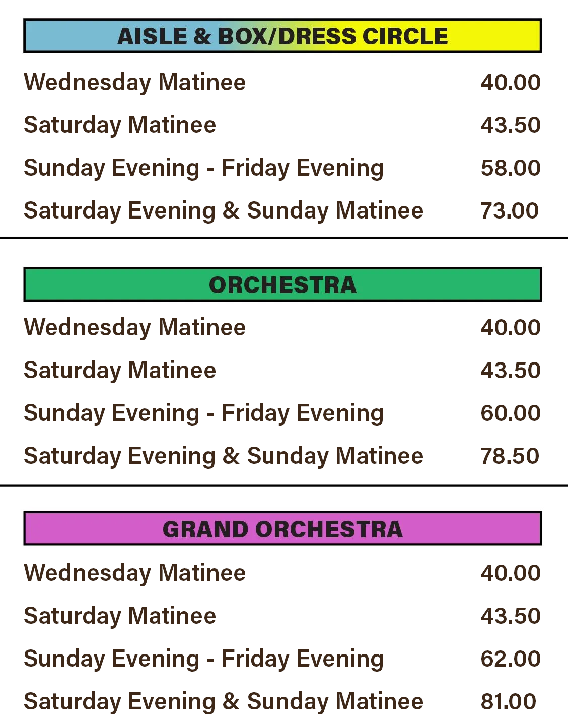This screenshot has width=568, height=728.
Task: Choose the 58.00 Sunday Evening - Friday Evening row
Action: (203, 168)
